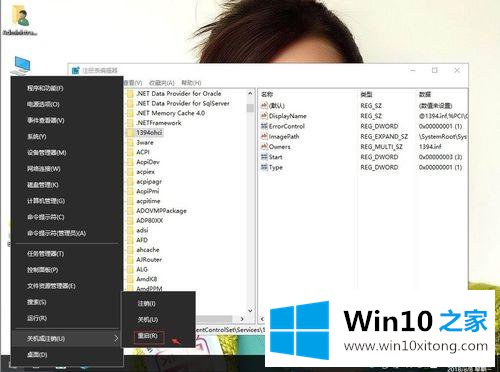Viewport: 500px width, 372px height.
Task: Select the adsi registry key
Action: 142,230
